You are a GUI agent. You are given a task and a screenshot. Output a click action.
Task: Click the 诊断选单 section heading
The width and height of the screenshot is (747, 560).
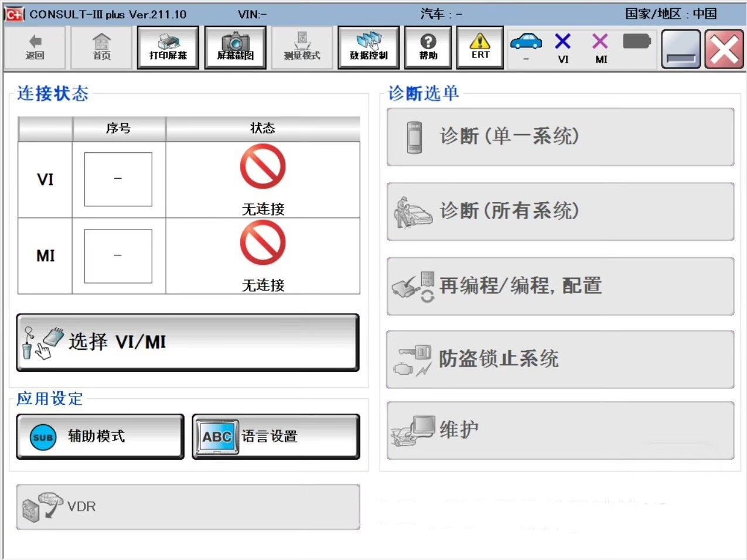(x=423, y=94)
